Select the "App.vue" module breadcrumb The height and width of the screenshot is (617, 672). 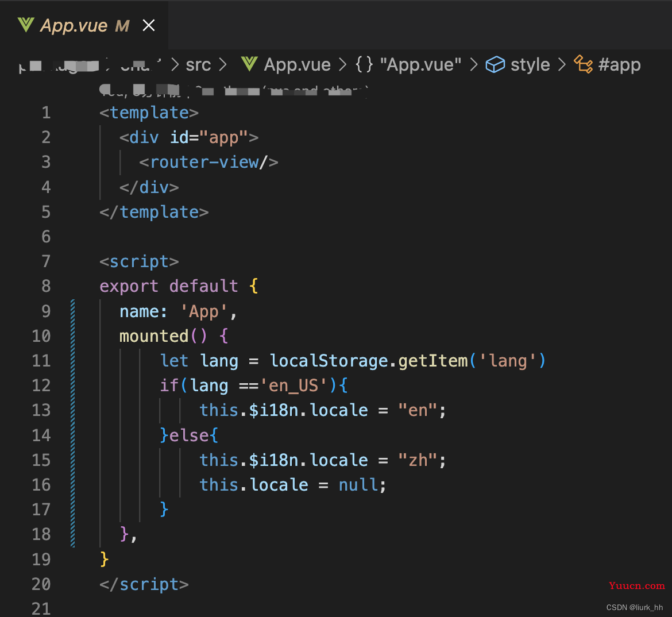click(x=420, y=65)
